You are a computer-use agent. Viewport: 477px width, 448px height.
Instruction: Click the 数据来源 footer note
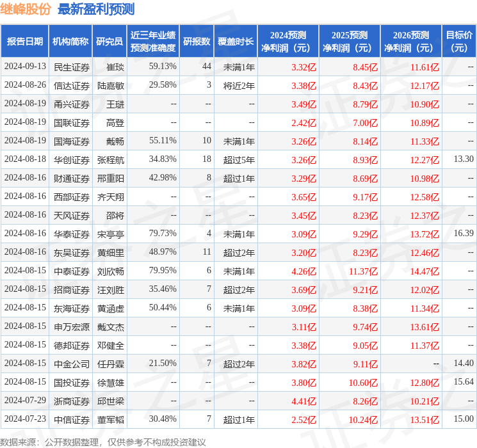[x=103, y=442]
